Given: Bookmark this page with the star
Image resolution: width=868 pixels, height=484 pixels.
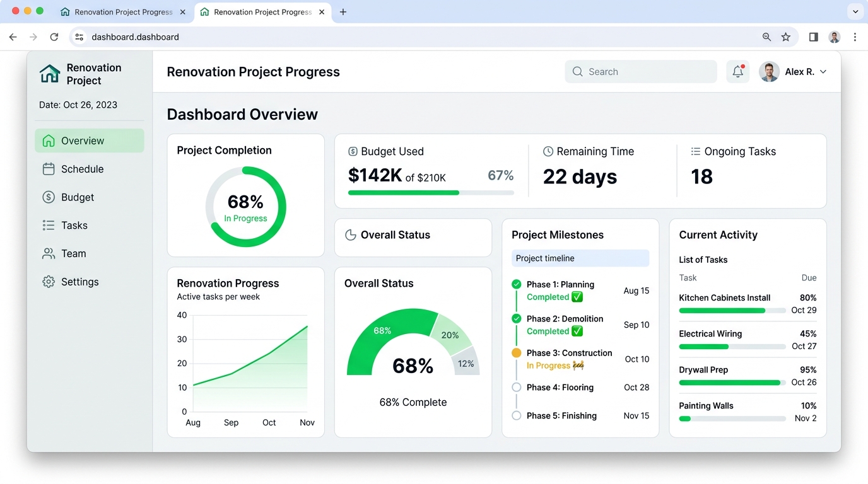Looking at the screenshot, I should [x=786, y=37].
